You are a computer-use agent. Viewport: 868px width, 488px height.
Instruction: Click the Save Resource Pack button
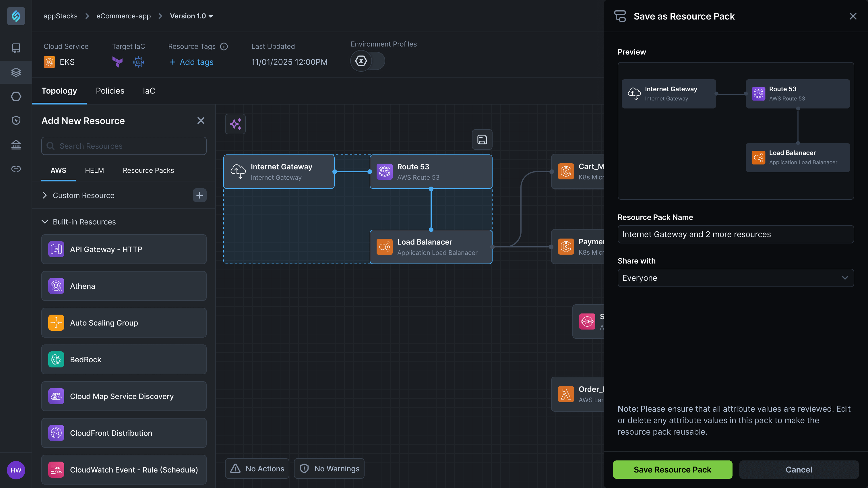point(672,469)
